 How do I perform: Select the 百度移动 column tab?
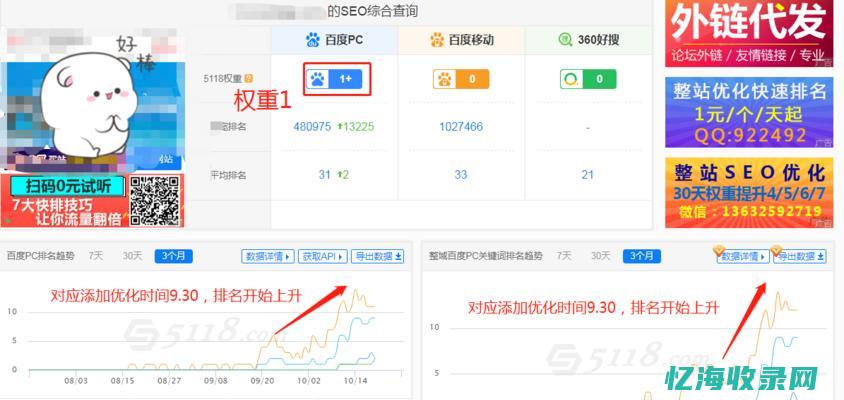point(461,40)
